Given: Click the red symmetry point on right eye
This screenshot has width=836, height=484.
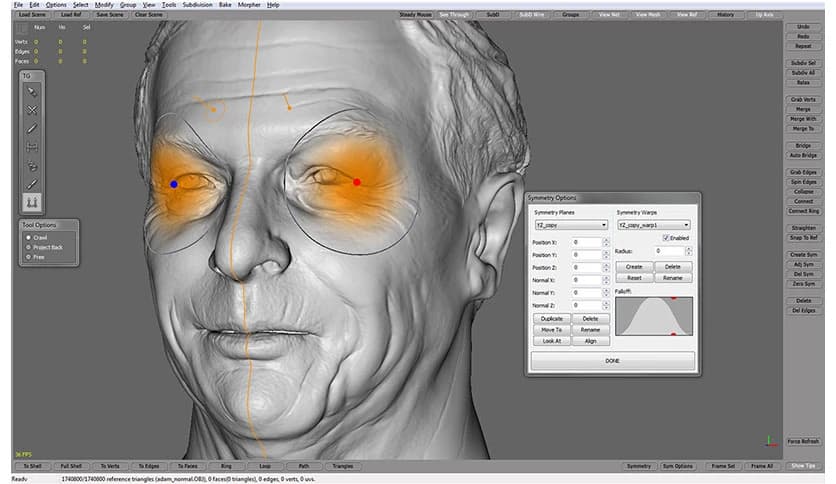Looking at the screenshot, I should 357,182.
